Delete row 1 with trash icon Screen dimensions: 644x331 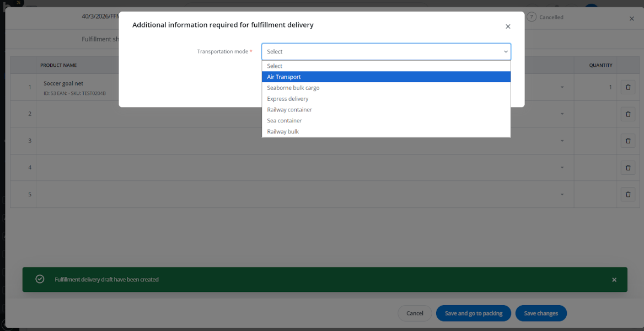[627, 87]
